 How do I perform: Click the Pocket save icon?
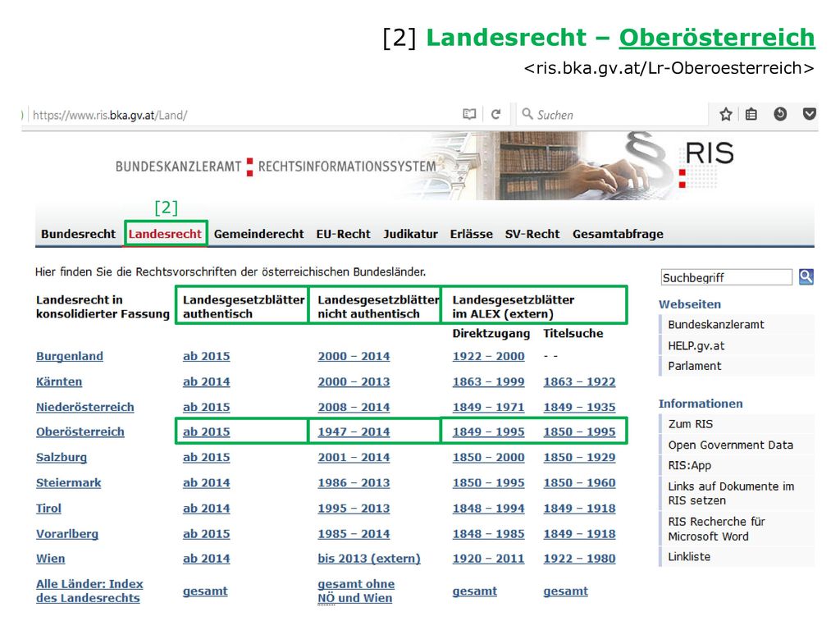click(x=810, y=113)
